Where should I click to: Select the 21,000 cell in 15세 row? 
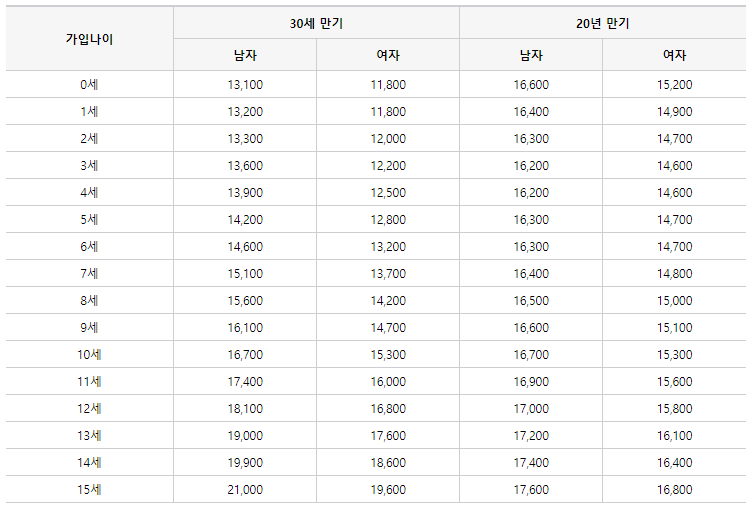pyautogui.click(x=245, y=489)
